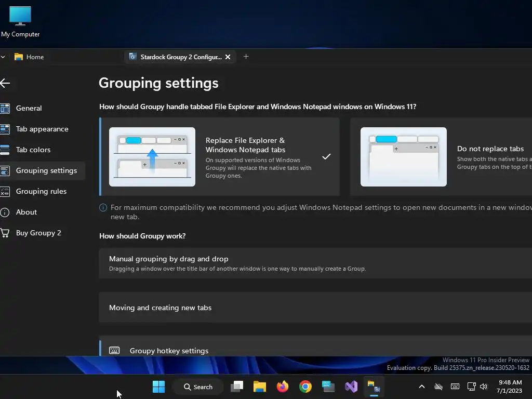Viewport: 532px width, 399px height.
Task: Click the Groupy icon on configuration tab
Action: [132, 57]
